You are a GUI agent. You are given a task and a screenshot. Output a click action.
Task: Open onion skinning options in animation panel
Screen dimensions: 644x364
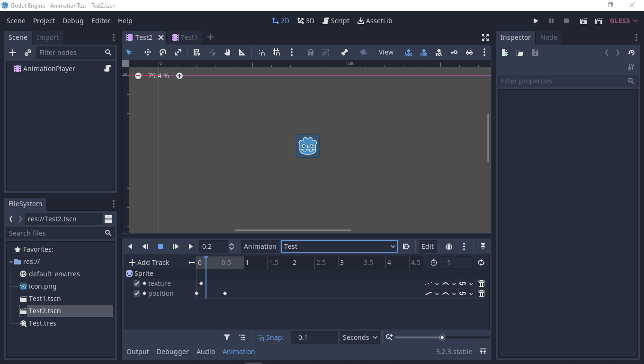point(448,246)
